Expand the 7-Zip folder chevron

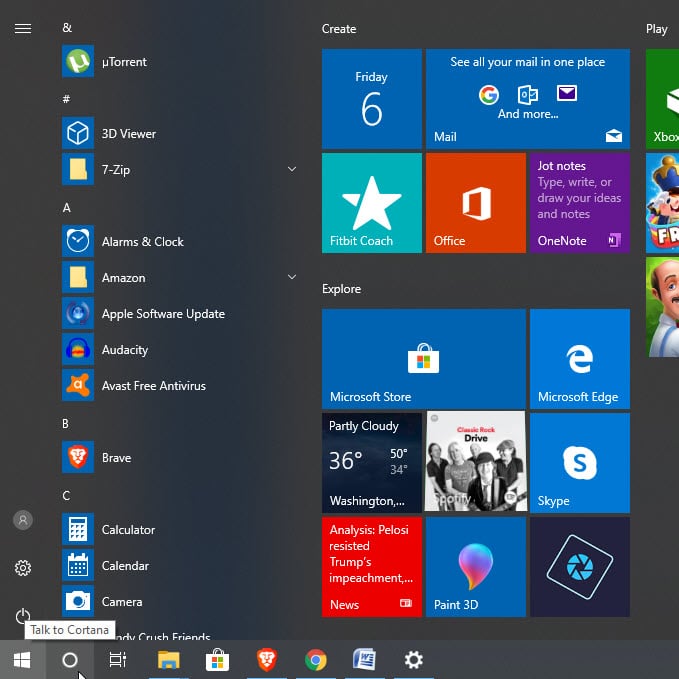tap(292, 169)
